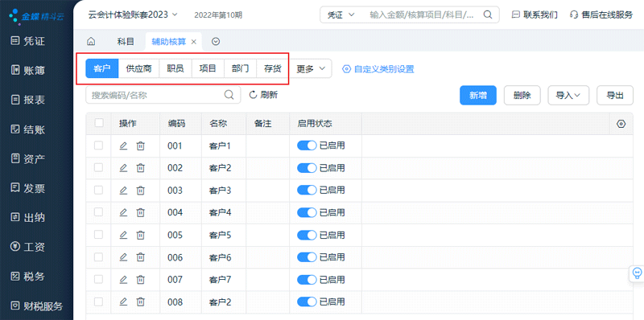Image resolution: width=644 pixels, height=320 pixels.
Task: Open 报表 in the sidebar
Action: click(28, 100)
